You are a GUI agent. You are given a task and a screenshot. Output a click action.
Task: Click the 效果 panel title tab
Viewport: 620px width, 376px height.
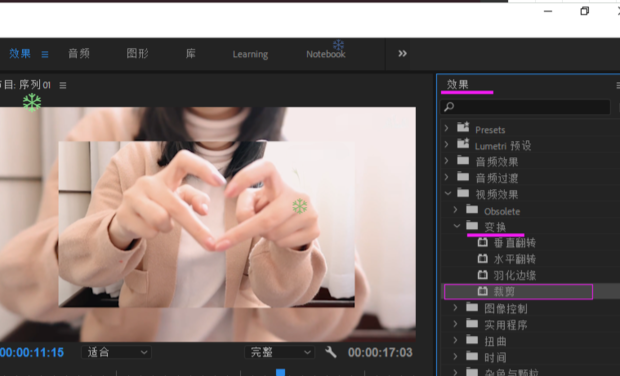pos(457,84)
